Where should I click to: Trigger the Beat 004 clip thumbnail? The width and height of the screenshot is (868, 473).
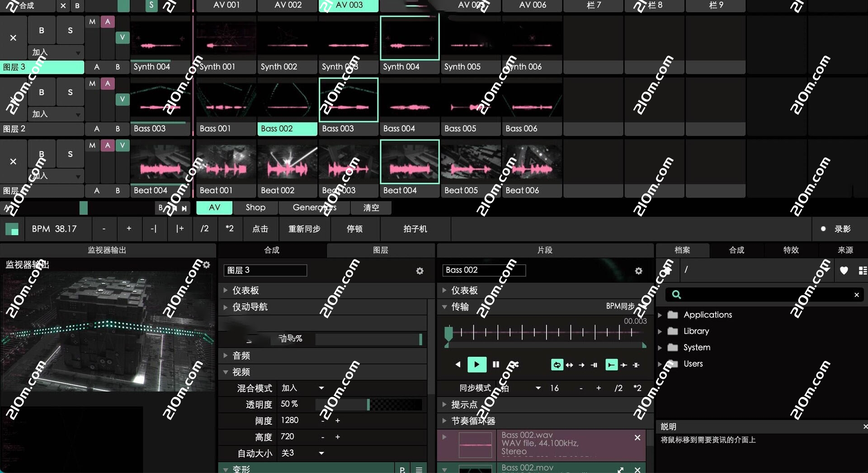tap(409, 161)
